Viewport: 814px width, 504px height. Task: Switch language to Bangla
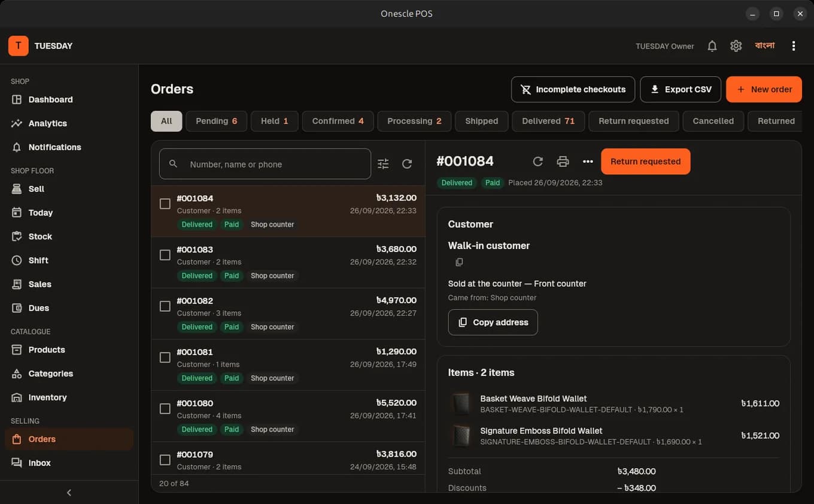[x=765, y=45]
